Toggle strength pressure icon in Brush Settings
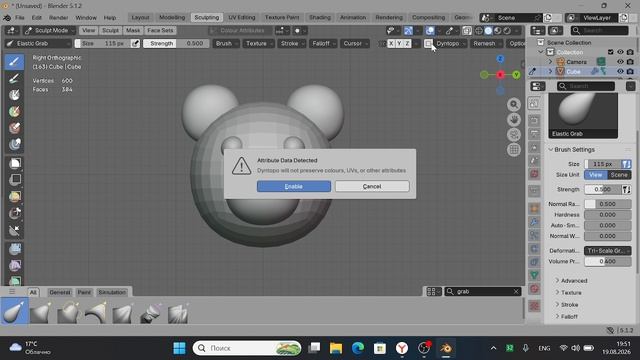The image size is (640, 360). point(627,189)
